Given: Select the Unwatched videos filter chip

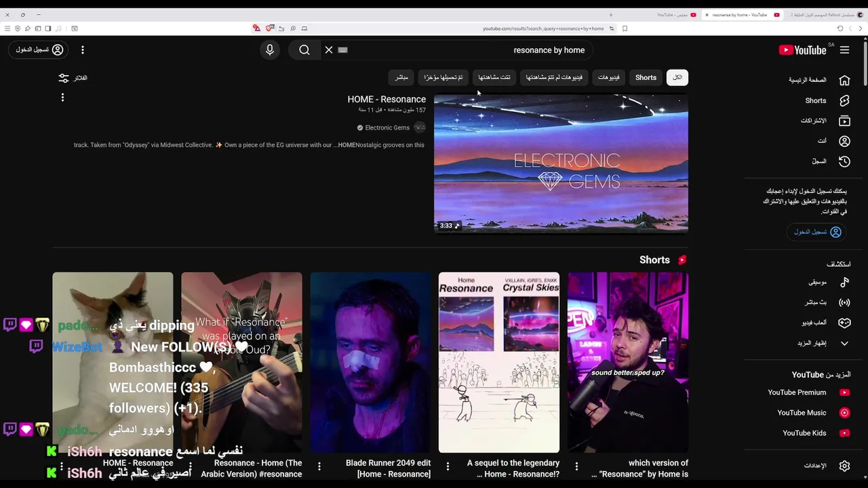Looking at the screenshot, I should coord(554,77).
